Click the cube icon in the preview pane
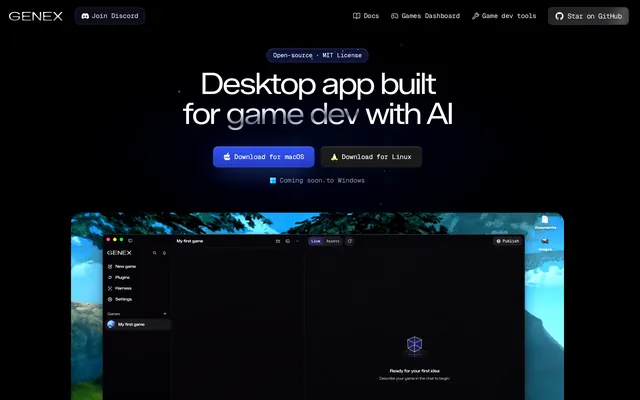The height and width of the screenshot is (400, 640). (414, 344)
